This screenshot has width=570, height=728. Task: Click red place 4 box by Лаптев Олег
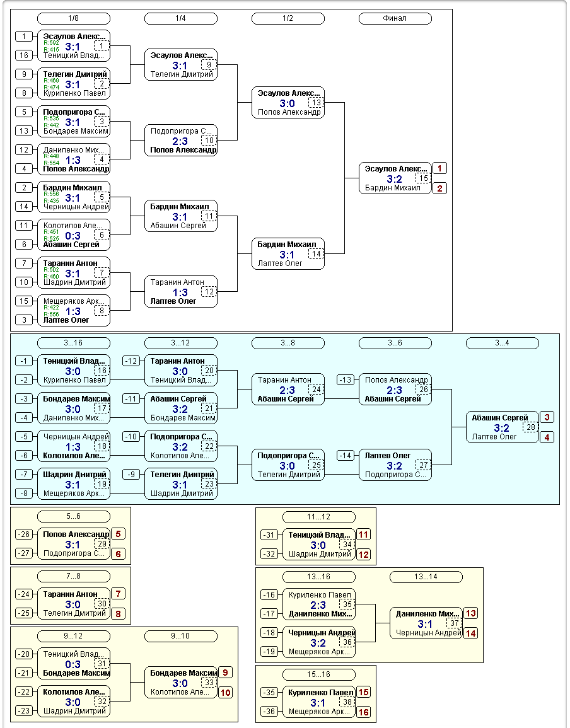click(547, 437)
